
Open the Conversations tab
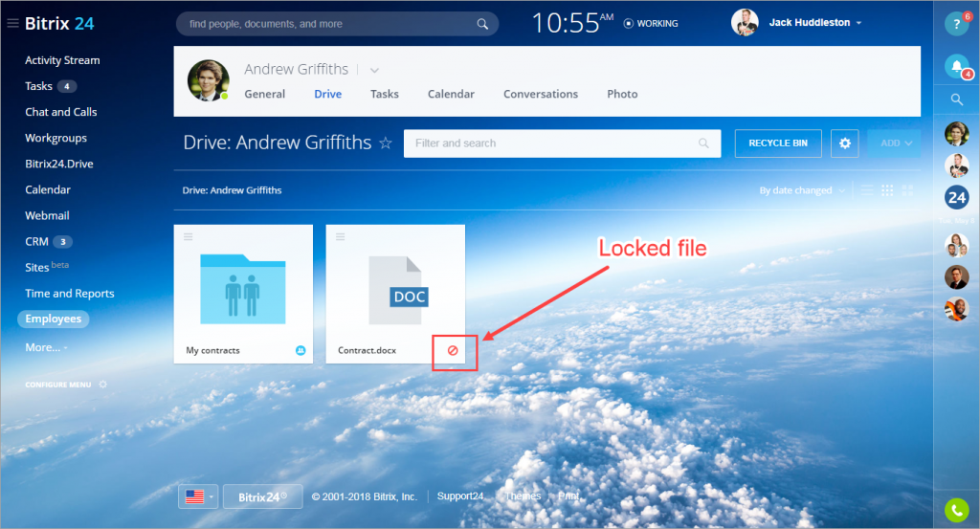[541, 94]
